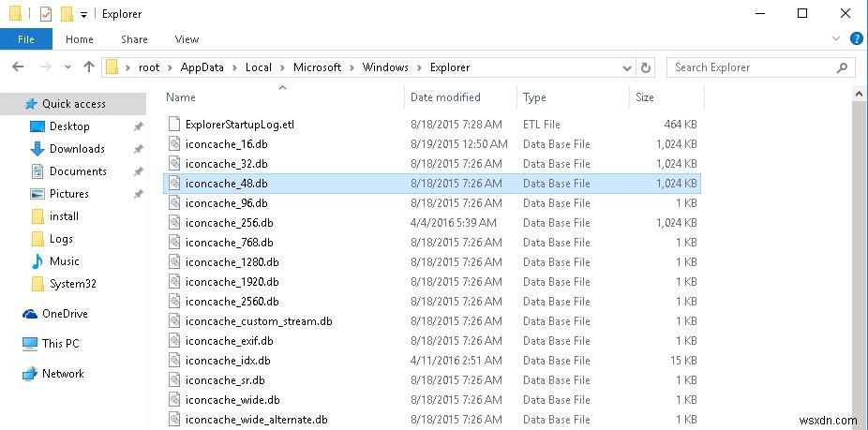Viewport: 868px width, 430px height.
Task: Click the New folder quick access toolbar icon
Action: pyautogui.click(x=67, y=14)
